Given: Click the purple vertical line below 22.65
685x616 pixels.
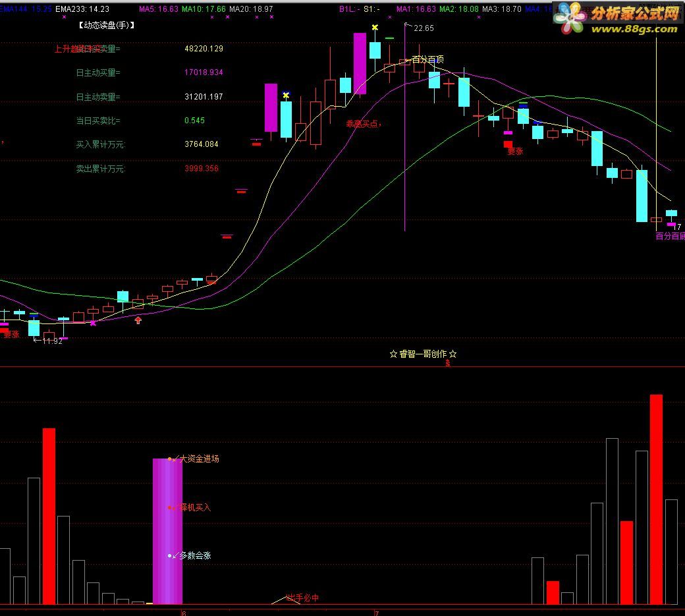Looking at the screenshot, I should pyautogui.click(x=405, y=126).
